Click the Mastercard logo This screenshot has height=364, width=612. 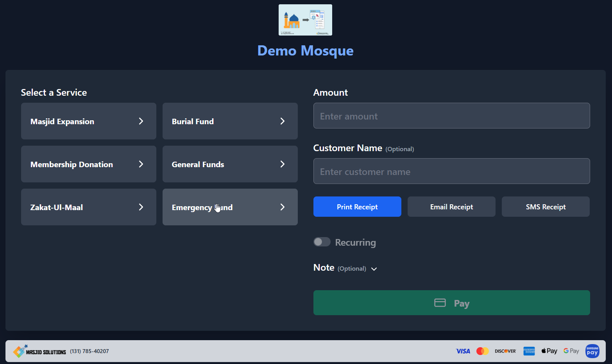click(x=483, y=351)
